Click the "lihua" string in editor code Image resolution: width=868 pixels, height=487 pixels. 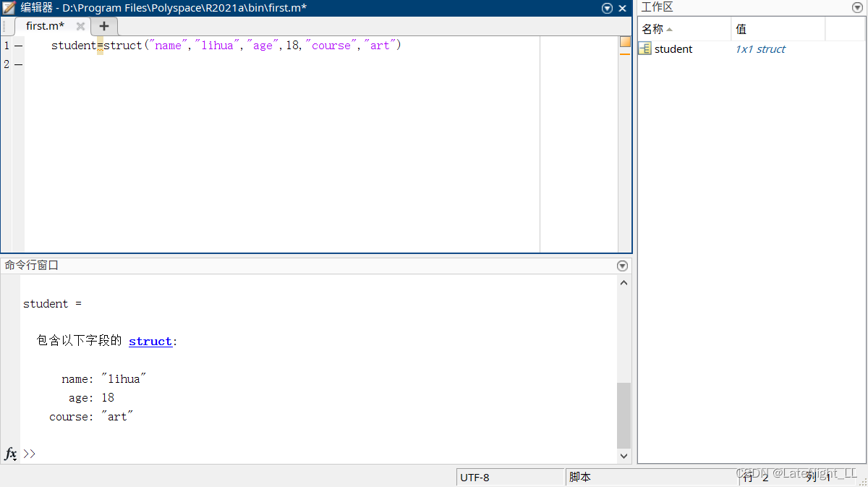tap(217, 46)
